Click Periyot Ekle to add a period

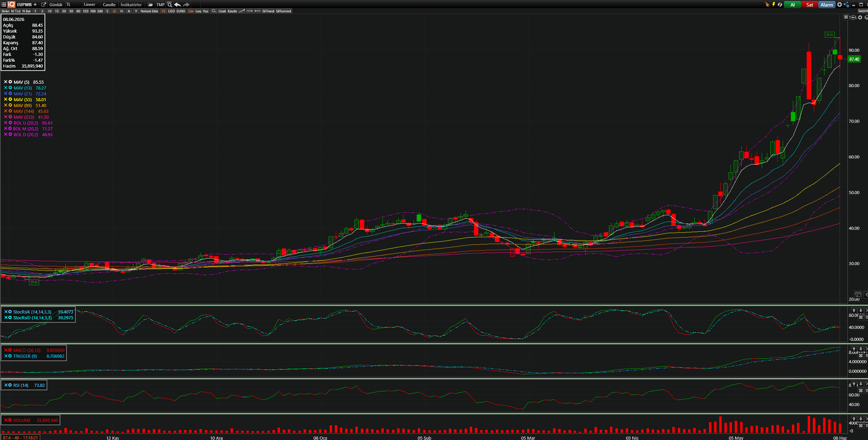coord(149,11)
